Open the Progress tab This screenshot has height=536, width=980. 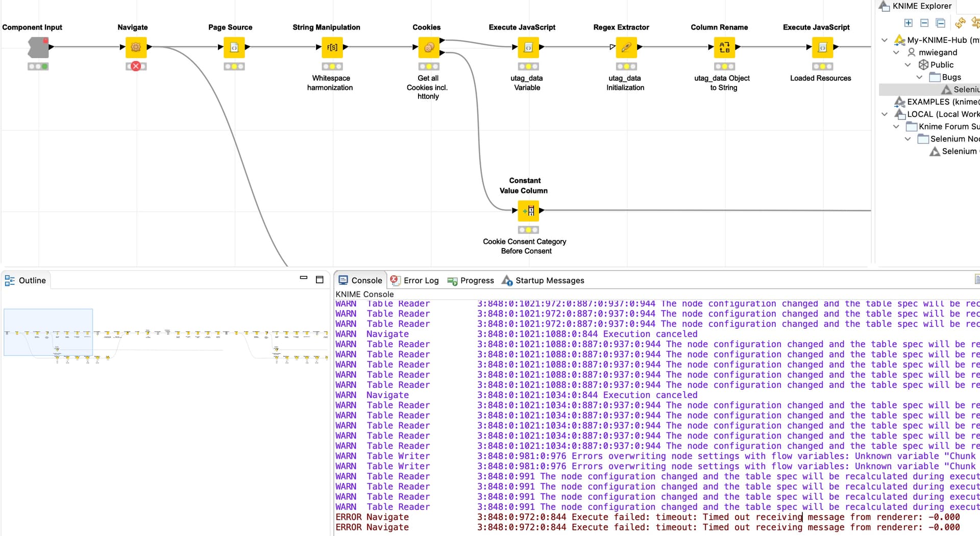coord(471,280)
